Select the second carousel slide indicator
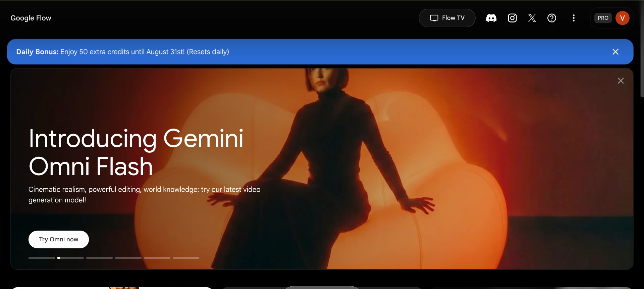 (70, 258)
